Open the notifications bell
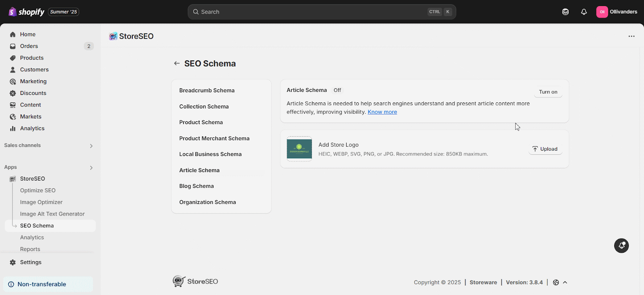Screen dimensions: 644x295 584,12
